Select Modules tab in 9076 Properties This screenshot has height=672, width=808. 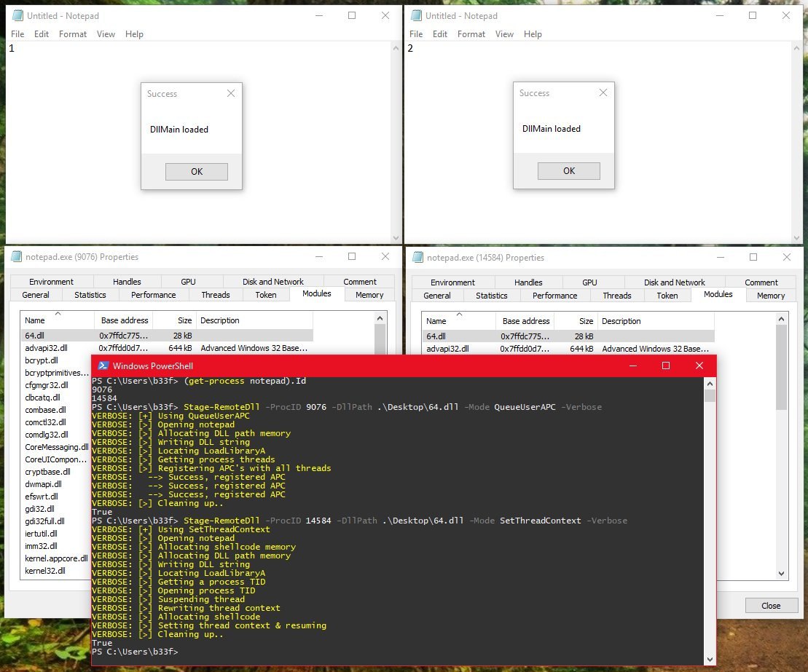point(316,293)
